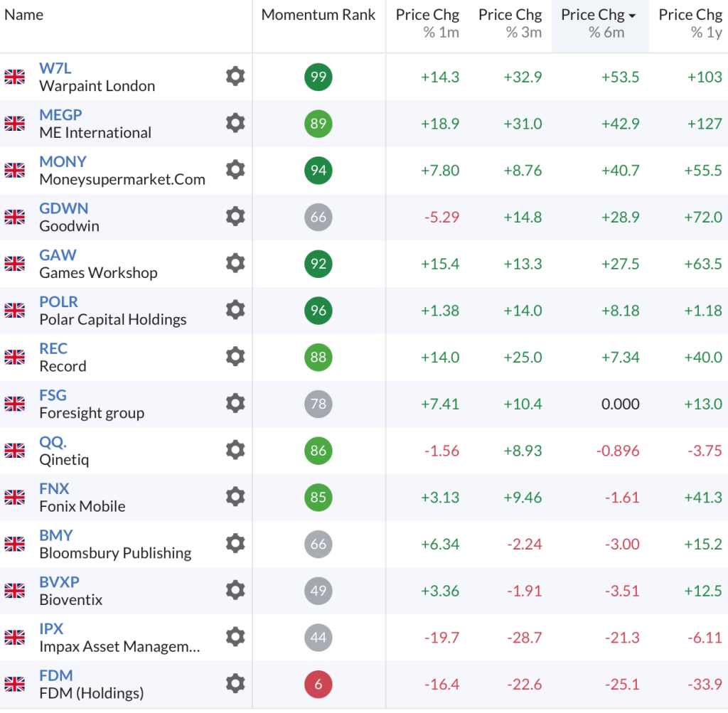The image size is (728, 713).
Task: Open the POLR ticker link
Action: tap(58, 302)
